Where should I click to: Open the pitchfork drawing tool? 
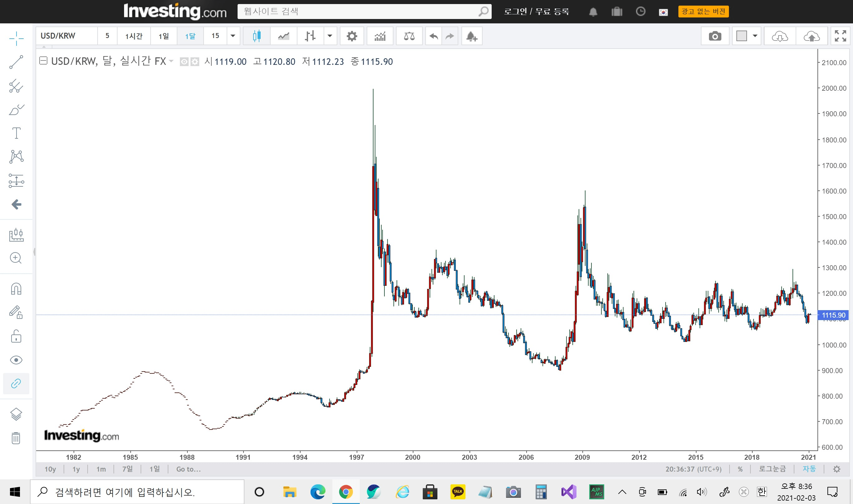pyautogui.click(x=16, y=86)
